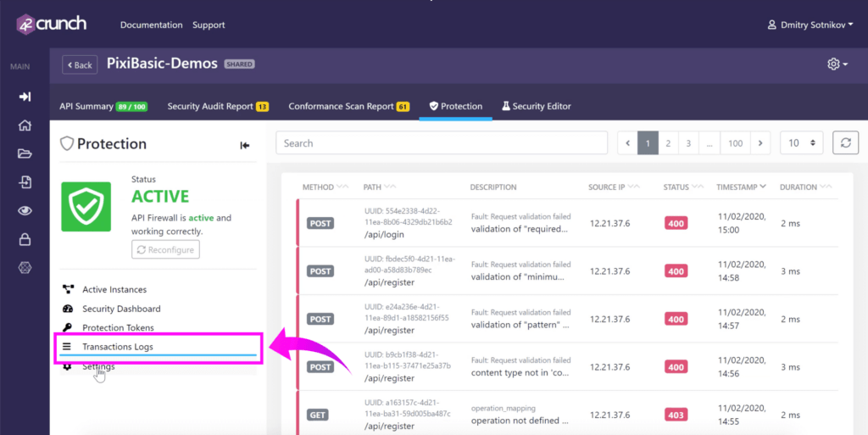This screenshot has height=435, width=868.
Task: Click description 'validation of "pattern"'
Action: [520, 325]
